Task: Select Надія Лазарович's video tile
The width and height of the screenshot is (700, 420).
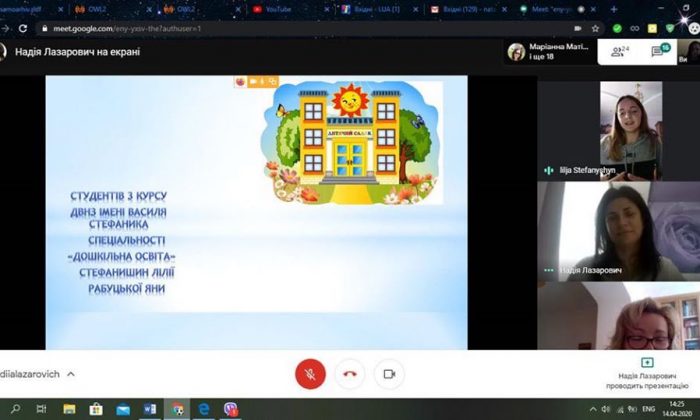Action: [x=618, y=232]
